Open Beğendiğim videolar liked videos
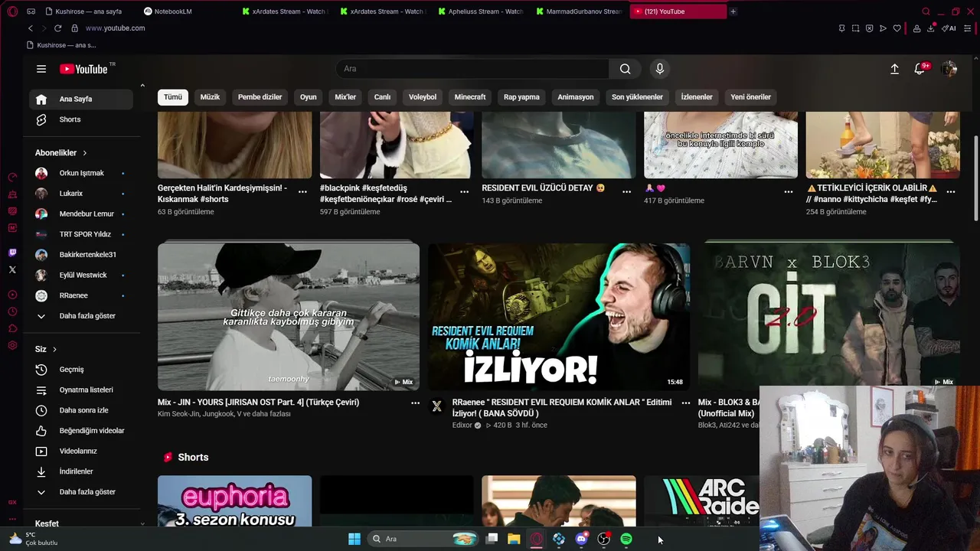980x551 pixels. pos(81,431)
